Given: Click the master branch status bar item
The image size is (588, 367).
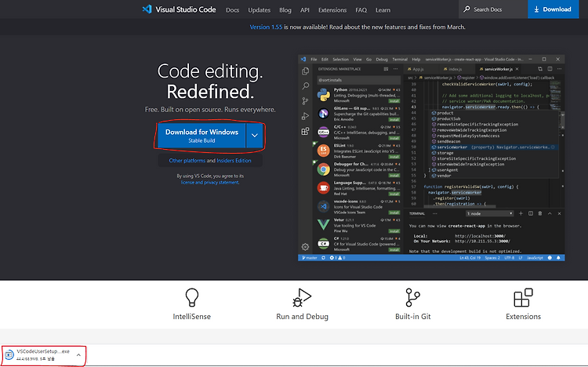Looking at the screenshot, I should tap(310, 258).
